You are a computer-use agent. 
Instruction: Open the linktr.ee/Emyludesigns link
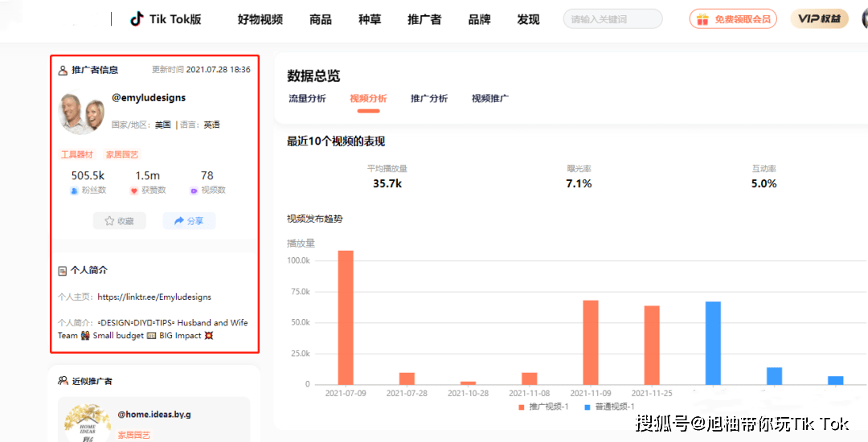[x=154, y=297]
